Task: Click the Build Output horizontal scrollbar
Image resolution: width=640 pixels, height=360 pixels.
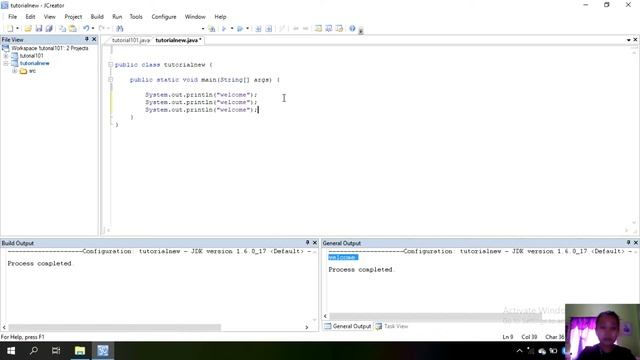Action: [115, 327]
